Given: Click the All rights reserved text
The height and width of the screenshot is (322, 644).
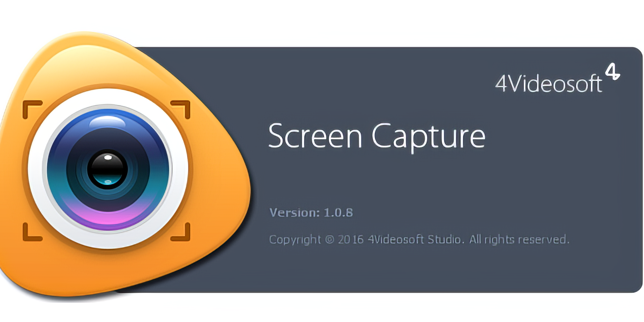Looking at the screenshot, I should click(519, 240).
